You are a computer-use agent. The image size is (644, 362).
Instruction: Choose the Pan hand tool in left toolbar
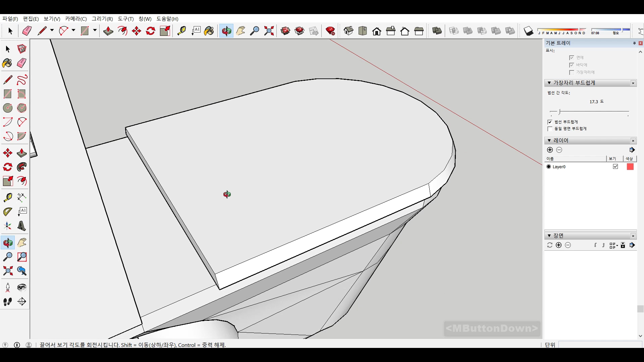(22, 243)
